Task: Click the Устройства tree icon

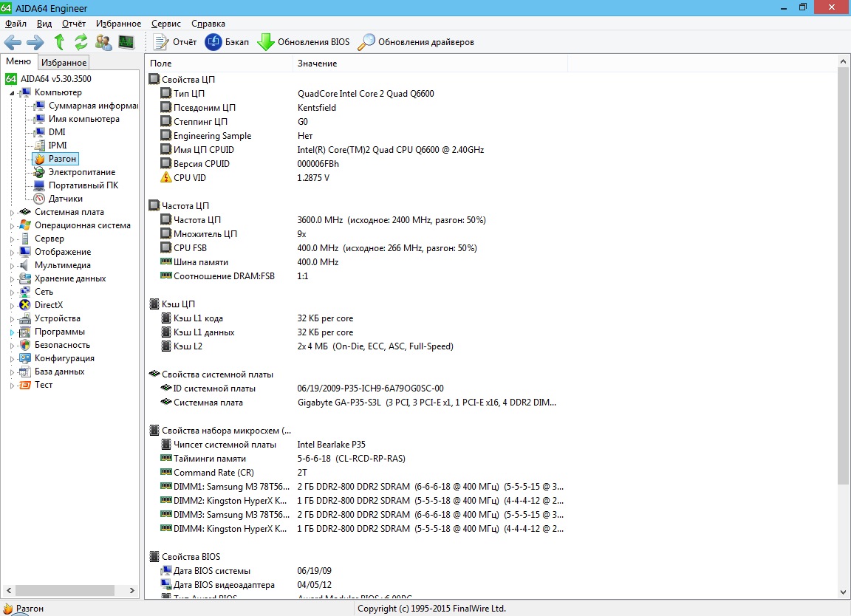Action: point(25,318)
